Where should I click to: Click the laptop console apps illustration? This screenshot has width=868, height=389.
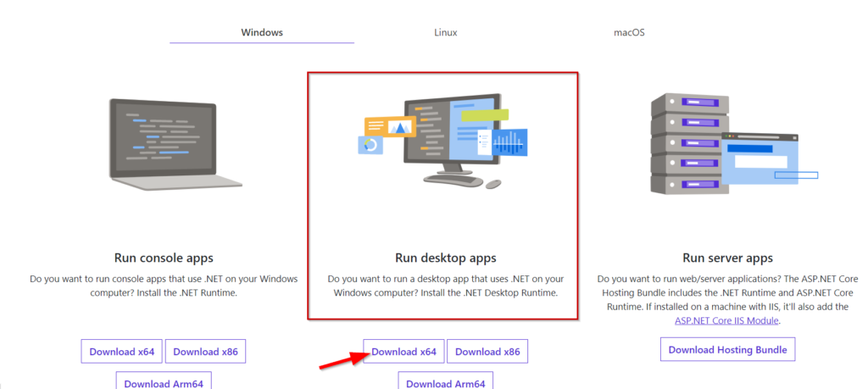[x=175, y=144]
